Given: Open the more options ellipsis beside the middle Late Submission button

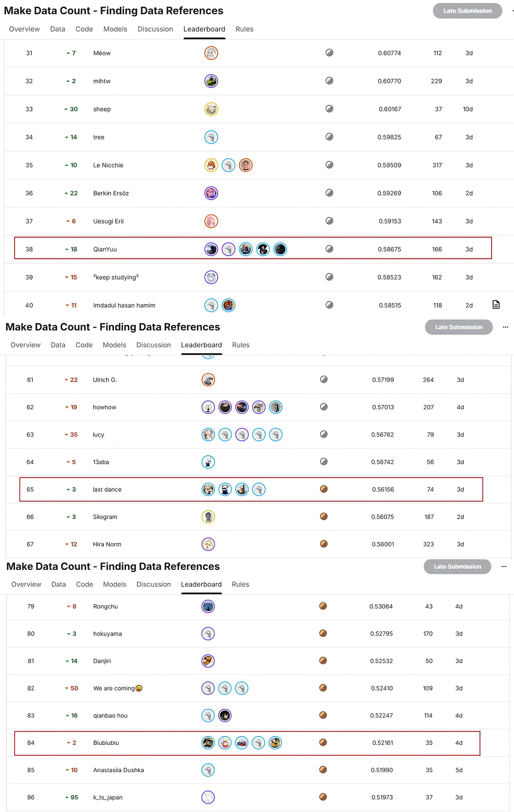Looking at the screenshot, I should click(505, 327).
